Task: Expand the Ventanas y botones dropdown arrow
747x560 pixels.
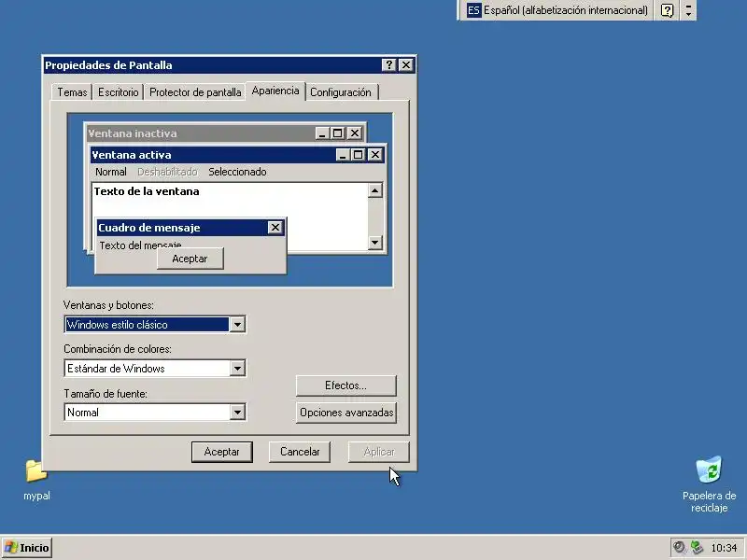Action: [x=237, y=325]
